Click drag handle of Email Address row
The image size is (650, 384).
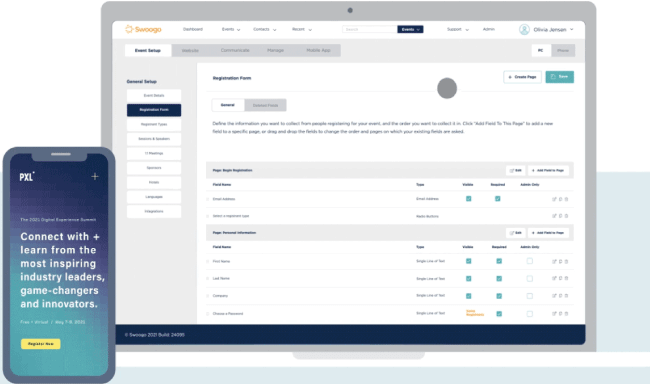pyautogui.click(x=208, y=199)
